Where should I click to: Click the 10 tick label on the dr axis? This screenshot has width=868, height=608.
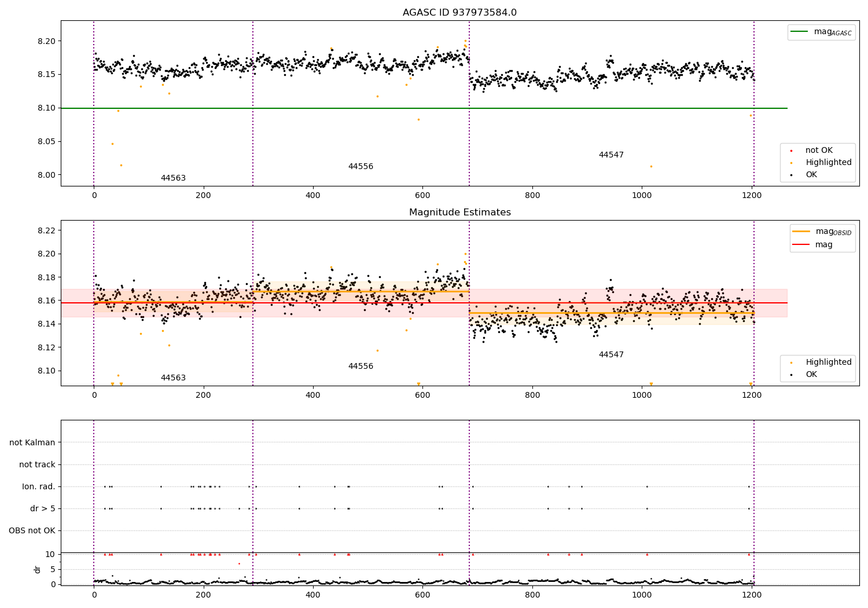coord(50,555)
